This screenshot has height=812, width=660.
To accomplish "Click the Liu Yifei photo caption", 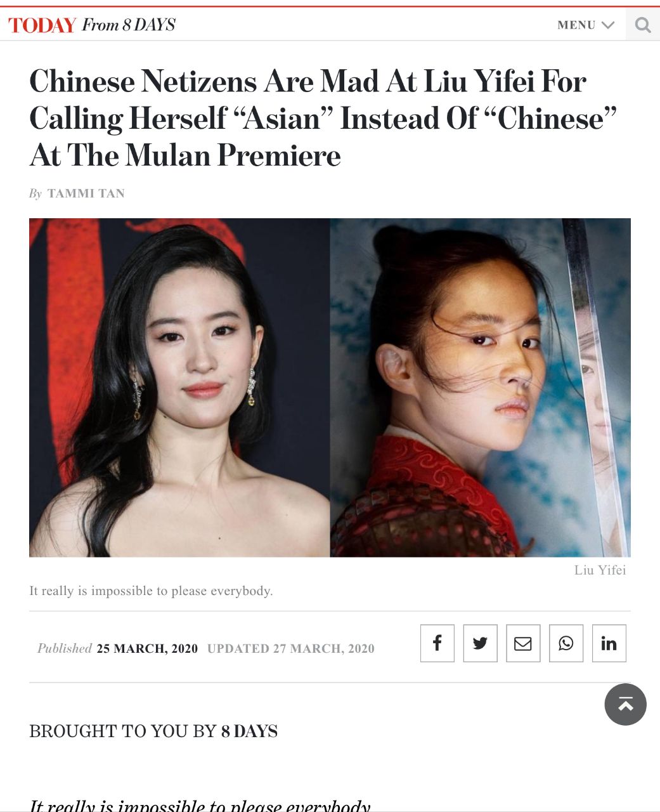I will tap(600, 570).
